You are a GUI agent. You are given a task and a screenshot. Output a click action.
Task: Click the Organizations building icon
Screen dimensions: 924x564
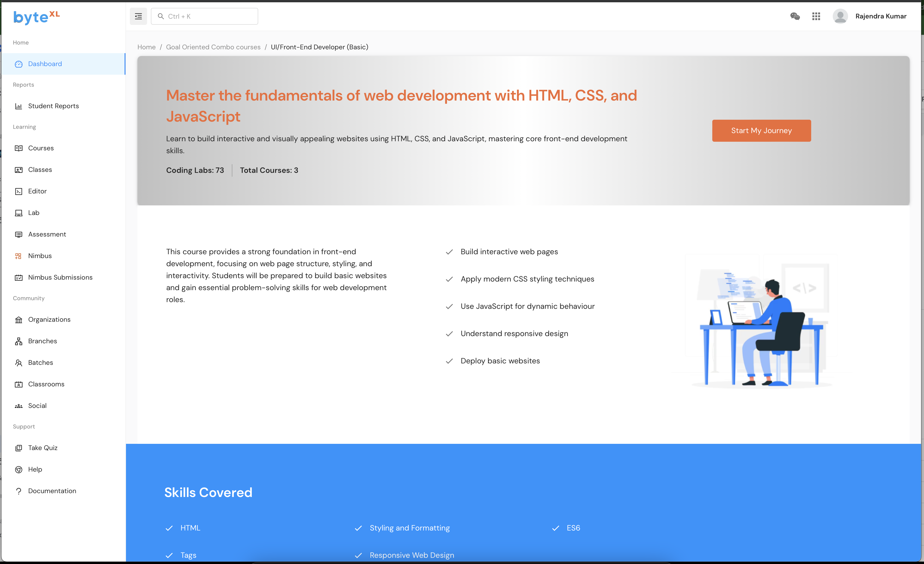pos(18,320)
